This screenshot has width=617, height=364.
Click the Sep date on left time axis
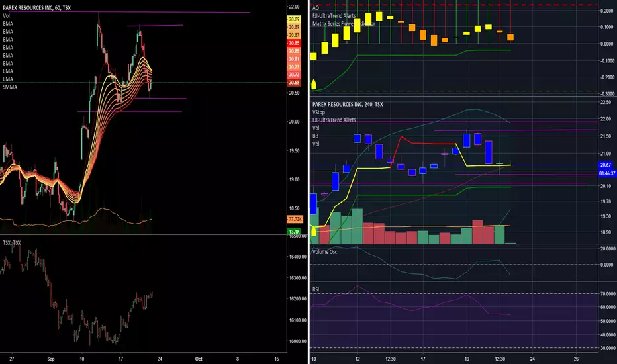point(50,359)
